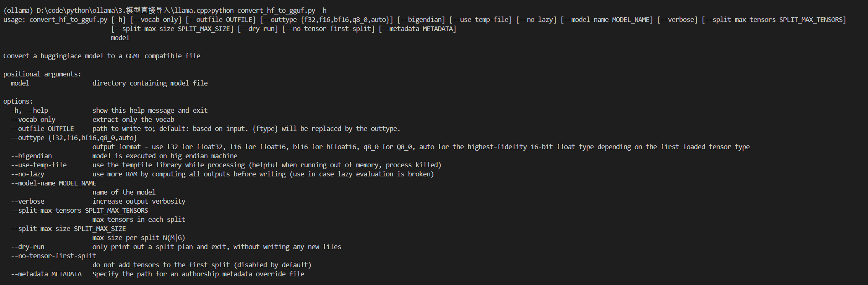The image size is (868, 285).
Task: Click "--split-max-size SPLIT_MAX_SIZE" in the options list
Action: pyautogui.click(x=68, y=228)
